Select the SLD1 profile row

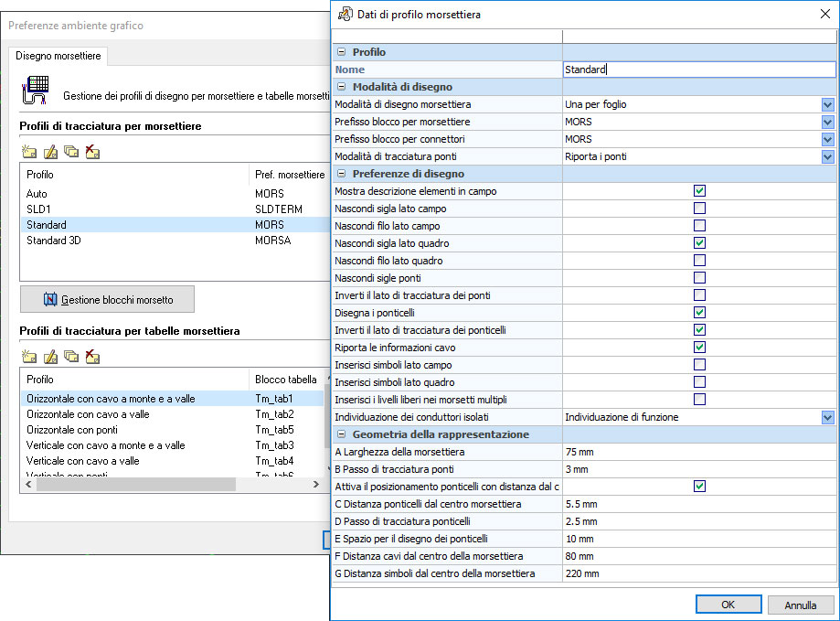pyautogui.click(x=175, y=209)
